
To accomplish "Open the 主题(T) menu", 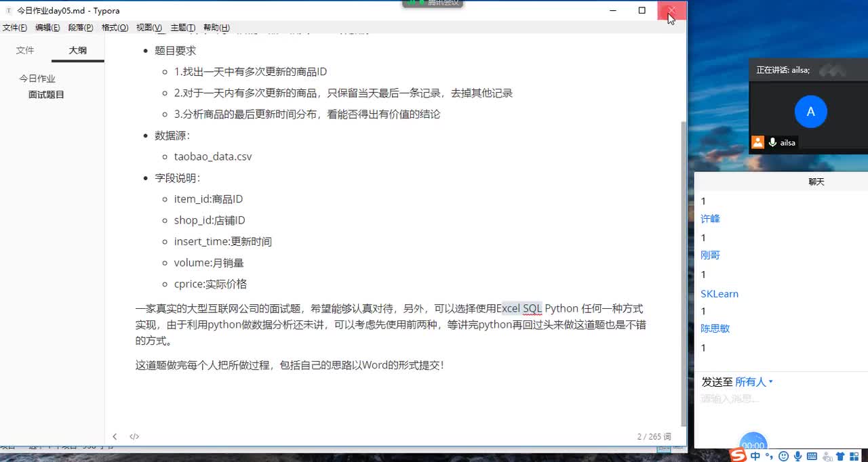I will 182,28.
